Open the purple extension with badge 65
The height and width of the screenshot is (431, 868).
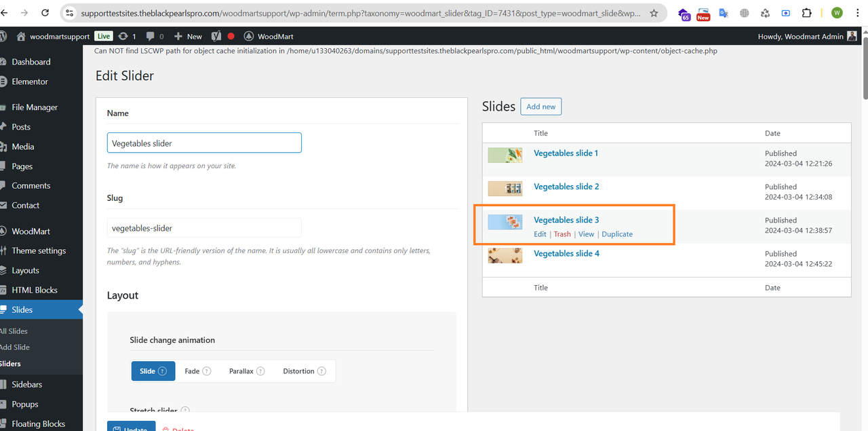684,13
